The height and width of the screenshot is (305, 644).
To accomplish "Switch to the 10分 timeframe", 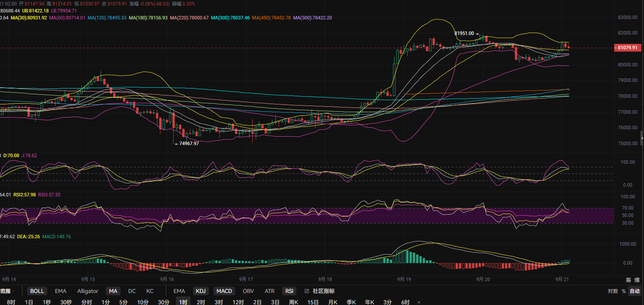I will (x=143, y=302).
